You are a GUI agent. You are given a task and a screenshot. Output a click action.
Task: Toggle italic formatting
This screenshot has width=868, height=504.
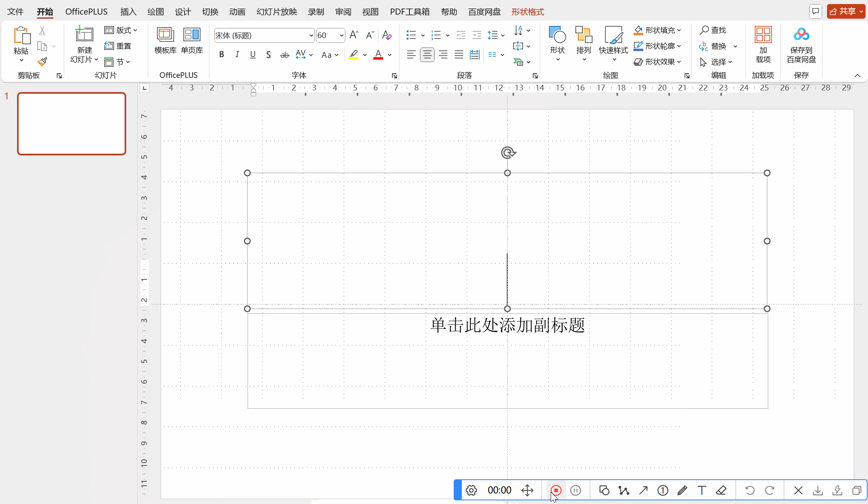(x=237, y=55)
